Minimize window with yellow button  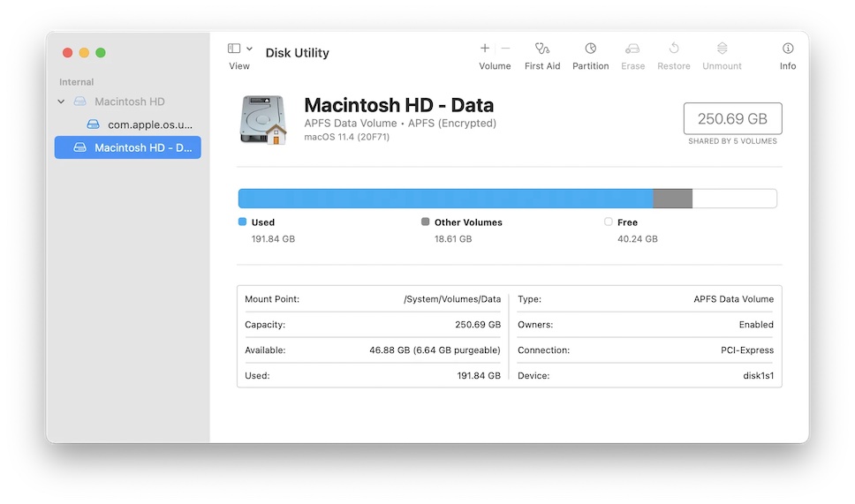click(84, 52)
